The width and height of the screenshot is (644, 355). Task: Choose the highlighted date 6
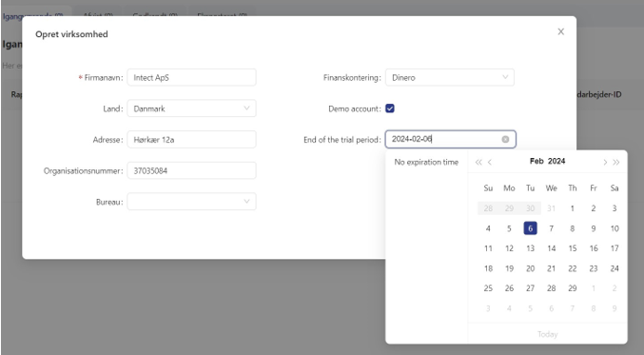tap(530, 228)
